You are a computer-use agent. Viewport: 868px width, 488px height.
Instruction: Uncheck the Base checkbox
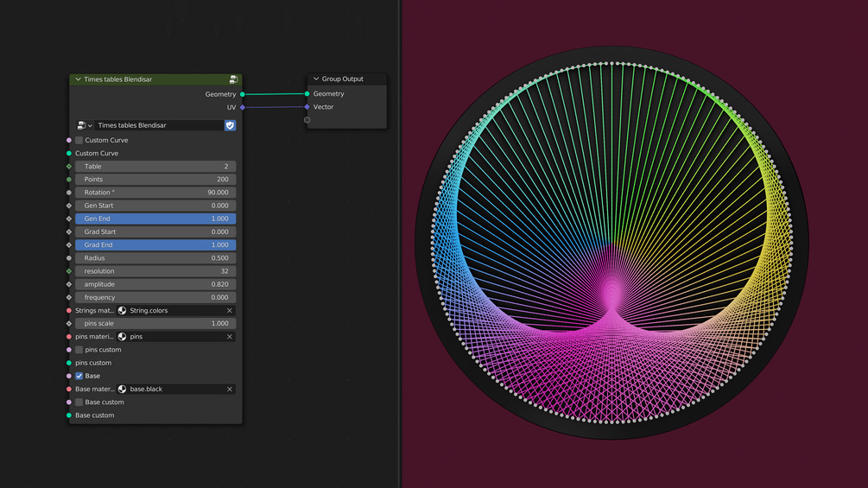coord(79,376)
